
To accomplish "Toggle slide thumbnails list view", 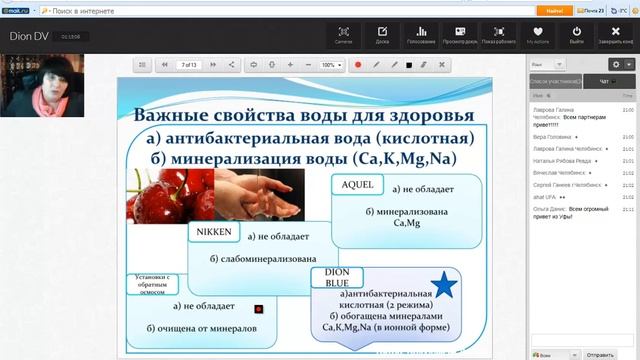I will [142, 65].
